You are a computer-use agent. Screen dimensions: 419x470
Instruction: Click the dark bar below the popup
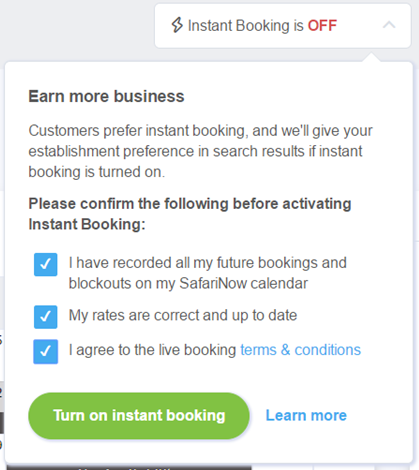pos(129,467)
